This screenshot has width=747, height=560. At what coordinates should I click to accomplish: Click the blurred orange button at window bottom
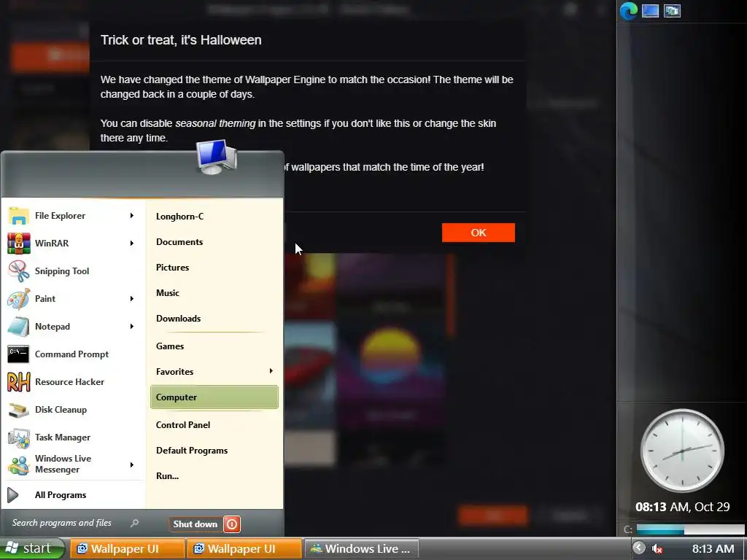[492, 516]
